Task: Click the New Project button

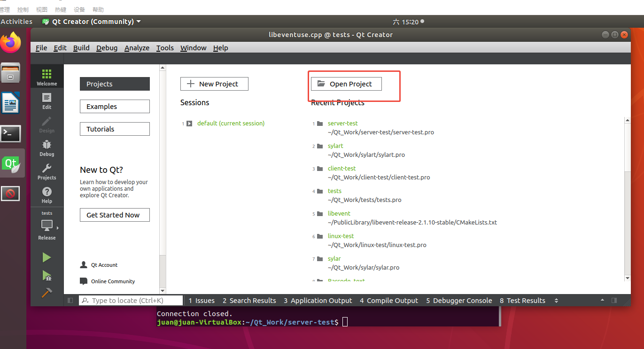Action: pyautogui.click(x=214, y=84)
